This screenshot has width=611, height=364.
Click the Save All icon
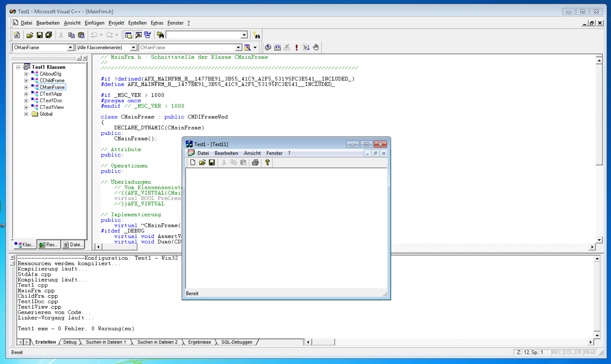click(49, 35)
